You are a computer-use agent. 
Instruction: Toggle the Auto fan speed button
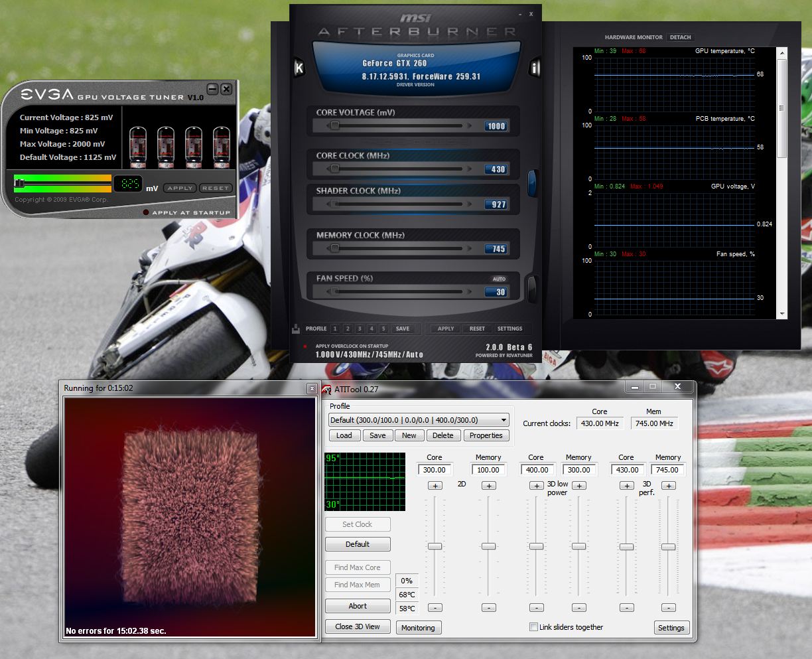point(499,279)
